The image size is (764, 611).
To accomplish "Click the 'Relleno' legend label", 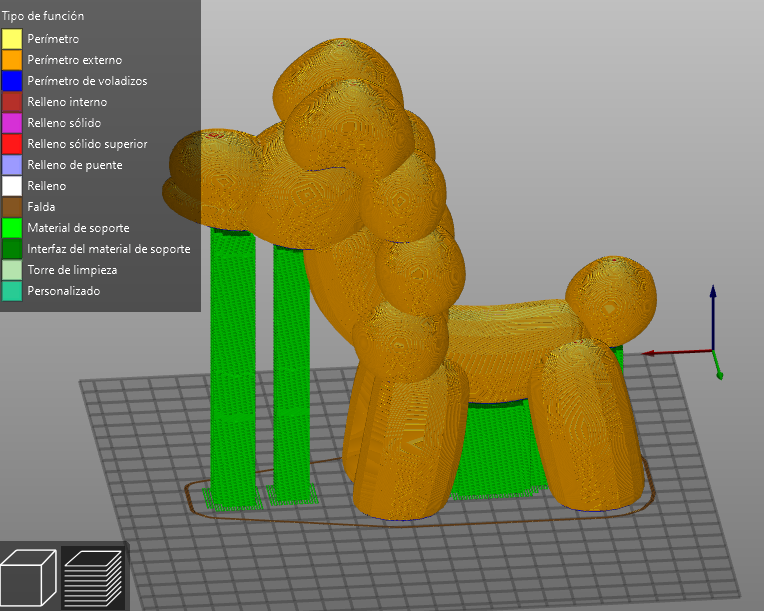I will point(47,186).
